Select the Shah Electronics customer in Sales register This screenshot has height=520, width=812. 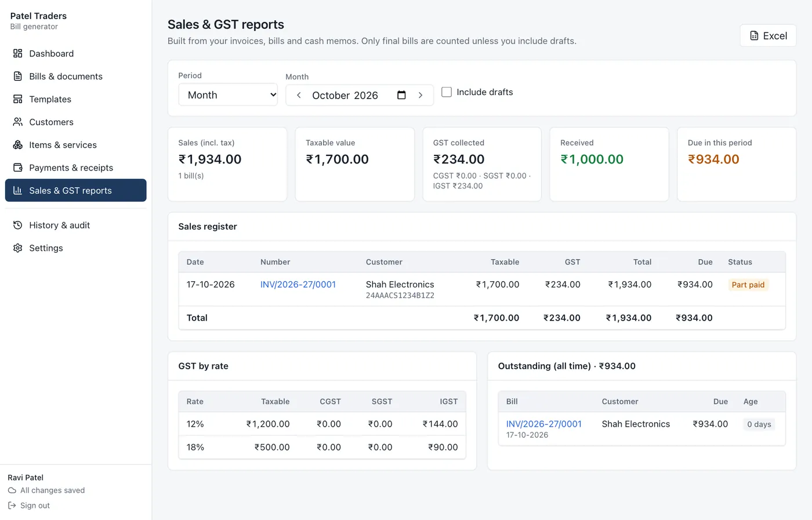400,285
